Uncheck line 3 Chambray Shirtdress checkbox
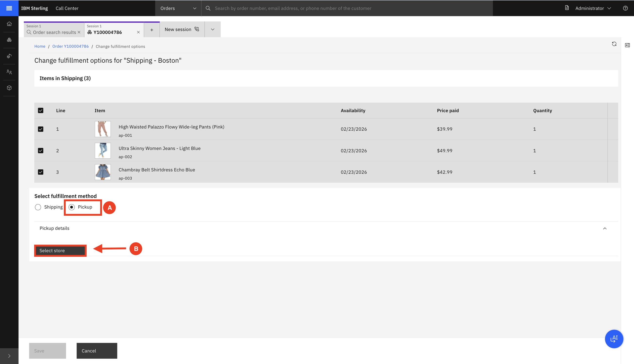 [x=40, y=172]
